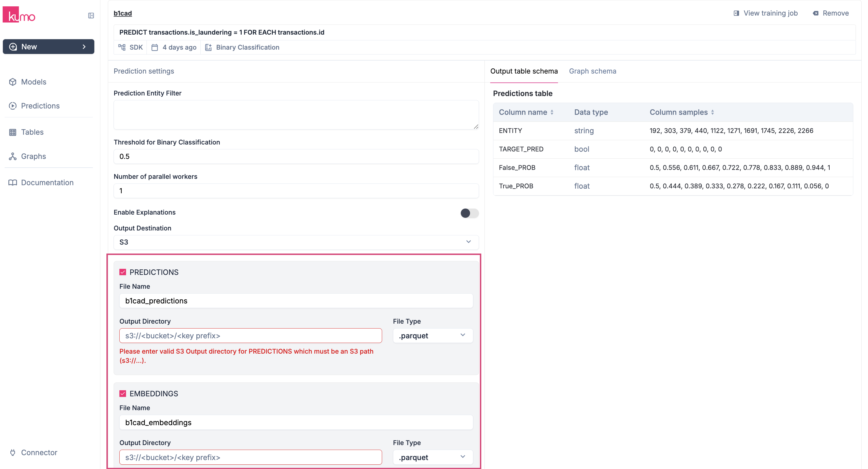Image resolution: width=868 pixels, height=469 pixels.
Task: Open the Graphs node icon
Action: point(13,156)
